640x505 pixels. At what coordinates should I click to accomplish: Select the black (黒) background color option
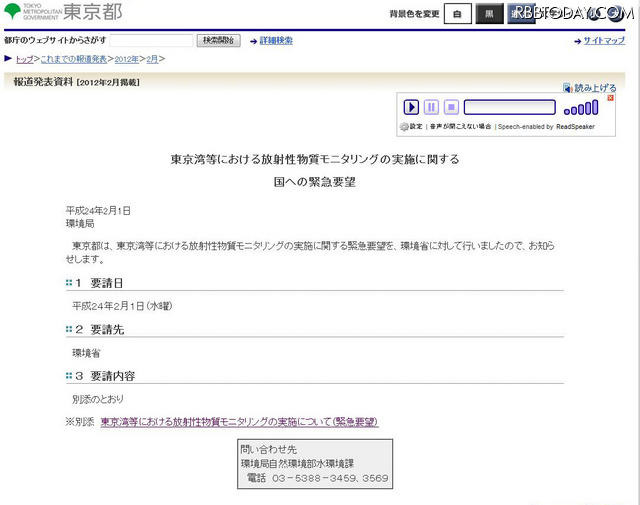(x=489, y=14)
